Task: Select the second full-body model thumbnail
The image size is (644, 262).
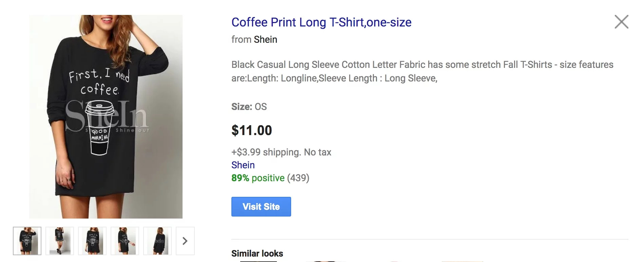Action: coord(60,241)
